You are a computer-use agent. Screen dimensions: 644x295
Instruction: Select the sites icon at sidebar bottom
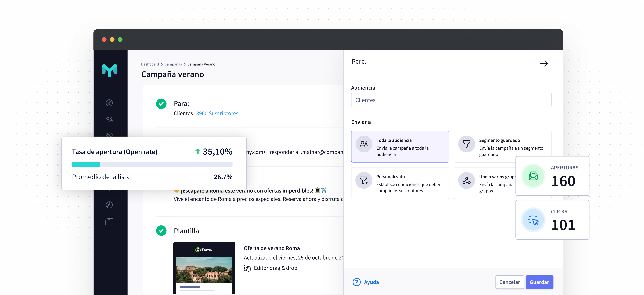point(109,222)
